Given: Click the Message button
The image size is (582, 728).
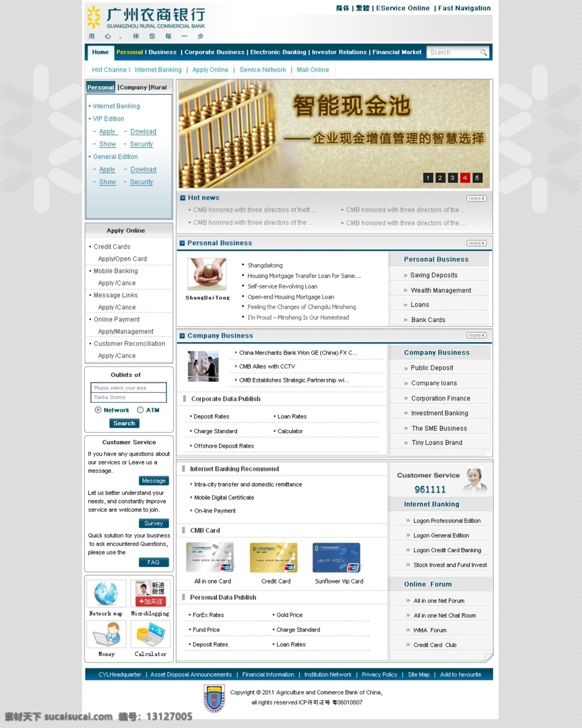Looking at the screenshot, I should pos(154,480).
